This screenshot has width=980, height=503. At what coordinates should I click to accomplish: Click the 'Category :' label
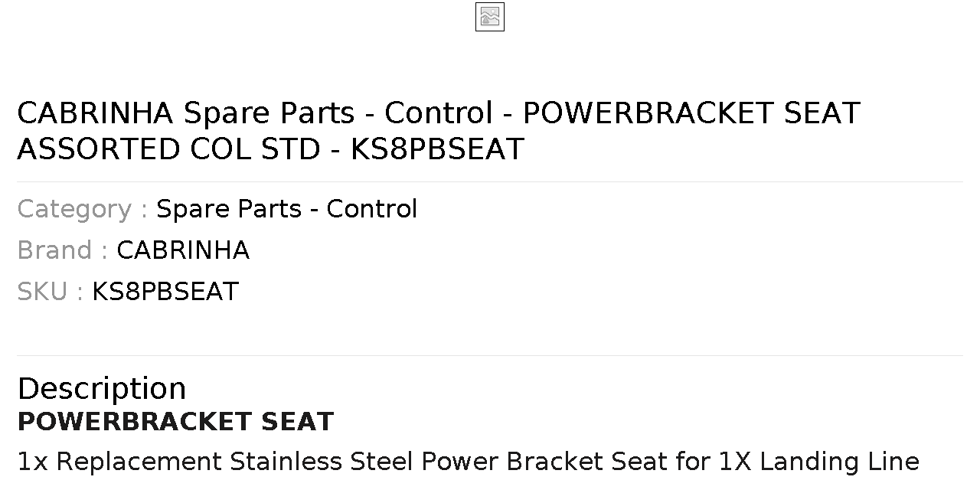83,209
